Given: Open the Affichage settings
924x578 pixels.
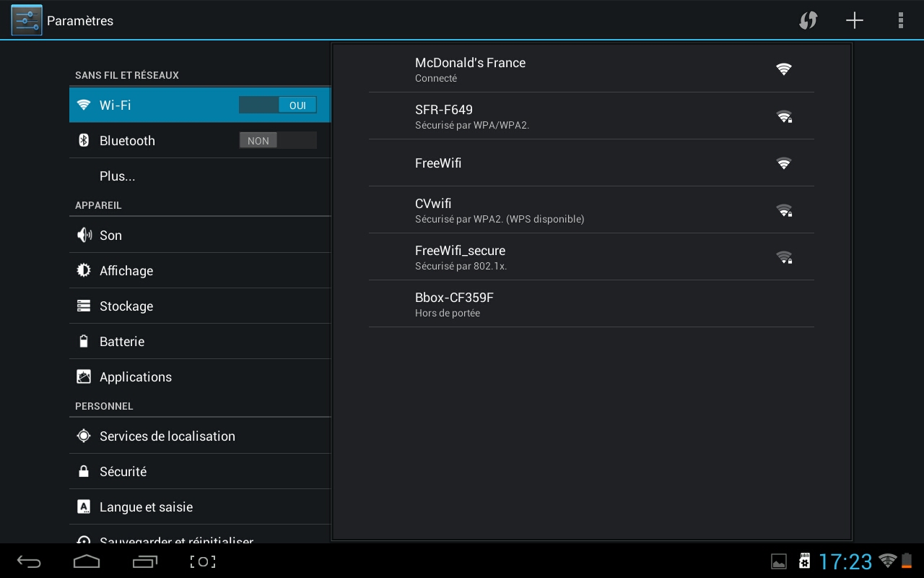Looking at the screenshot, I should tap(200, 270).
